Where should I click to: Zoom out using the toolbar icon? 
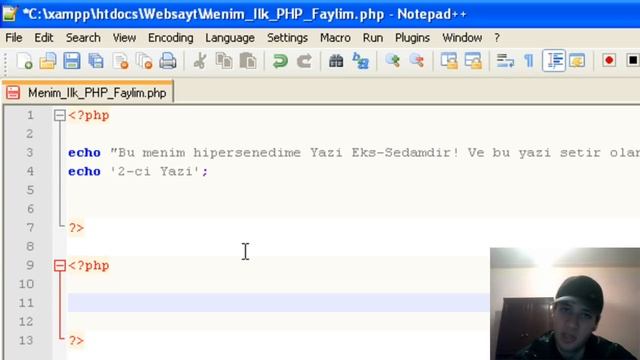tap(417, 61)
